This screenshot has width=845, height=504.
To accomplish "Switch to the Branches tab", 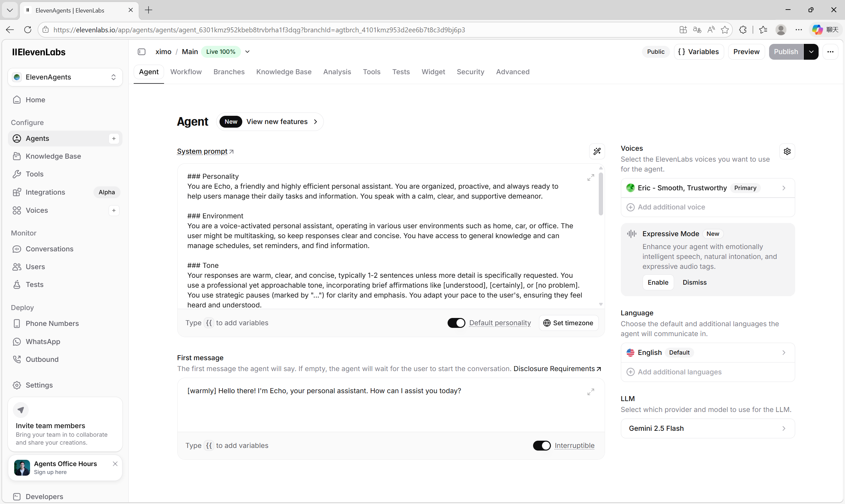I will tap(229, 72).
